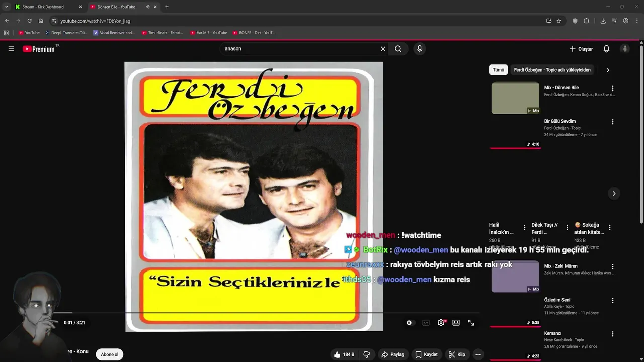Image resolution: width=644 pixels, height=362 pixels.
Task: Open video settings gear icon
Action: coord(441,323)
